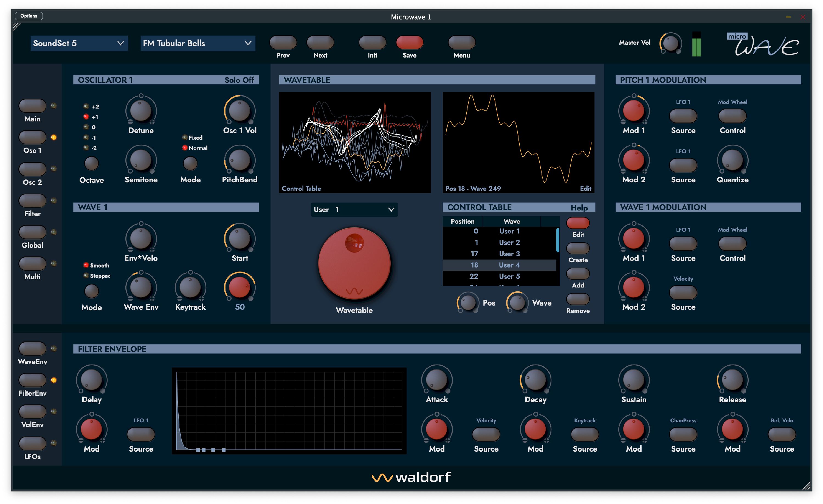Click the Control Table wavetable 3D display
This screenshot has height=504, width=823.
tap(355, 143)
